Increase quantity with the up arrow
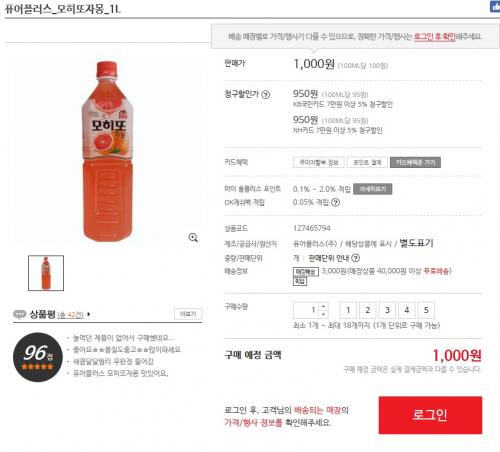 323,306
